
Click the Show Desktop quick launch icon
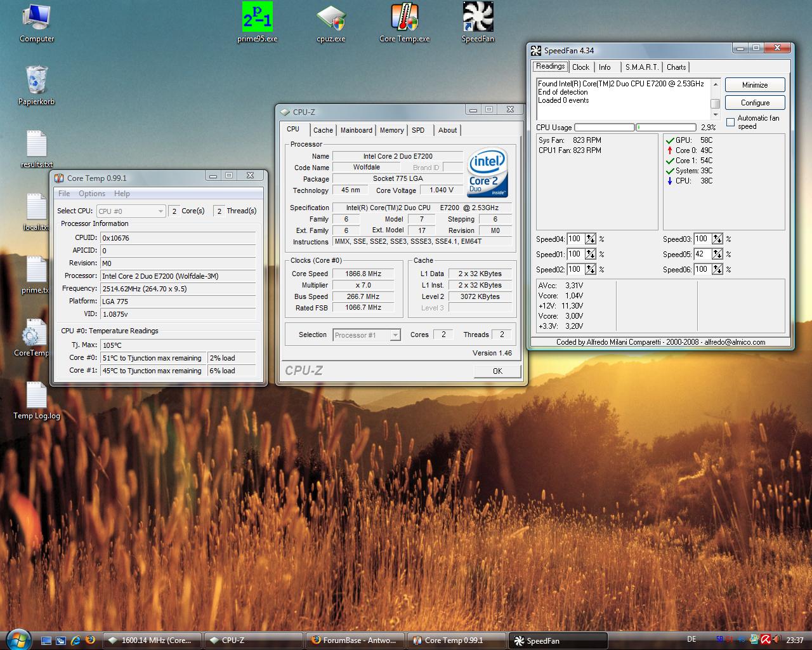pos(46,640)
